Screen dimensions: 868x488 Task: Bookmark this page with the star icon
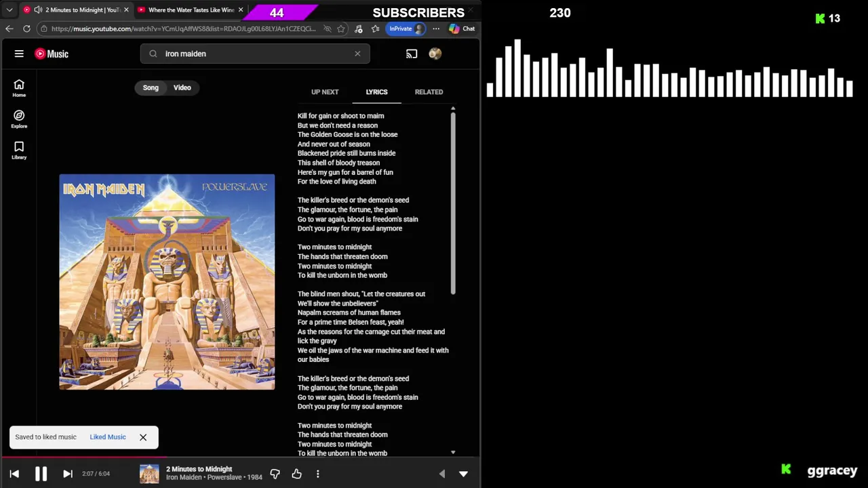click(x=341, y=28)
